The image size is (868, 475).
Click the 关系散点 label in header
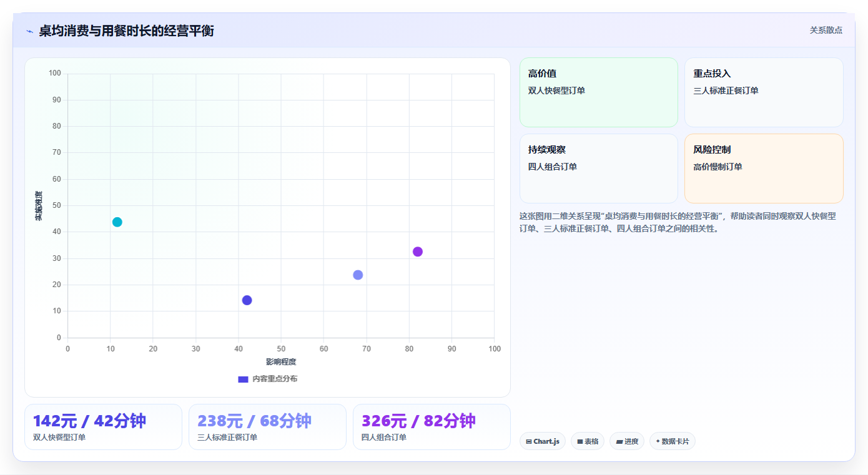click(x=826, y=30)
